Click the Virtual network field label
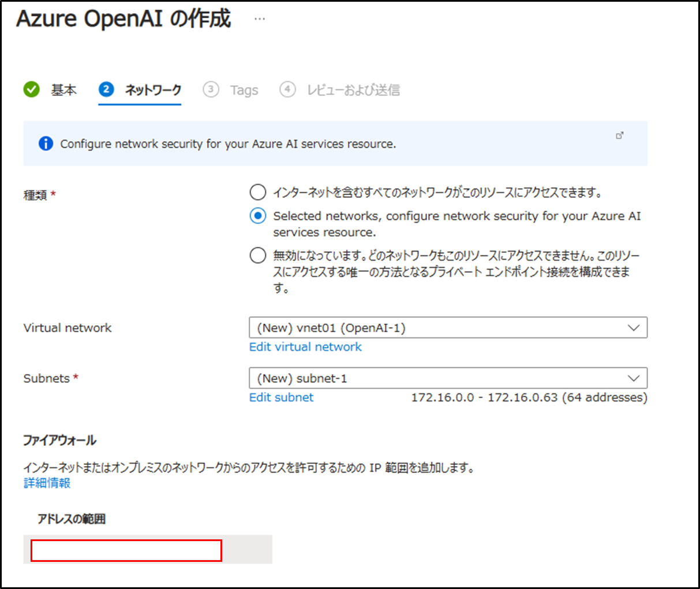The width and height of the screenshot is (700, 589). (x=68, y=328)
